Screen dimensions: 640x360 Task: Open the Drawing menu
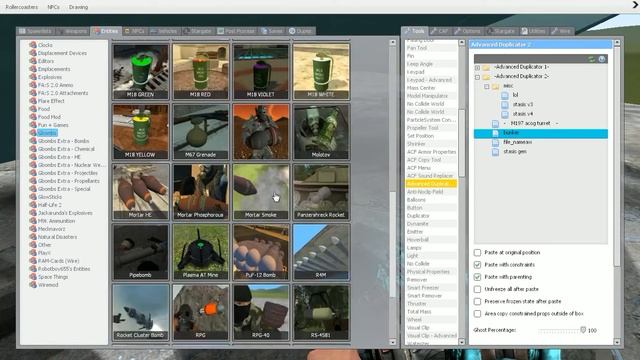pyautogui.click(x=78, y=7)
